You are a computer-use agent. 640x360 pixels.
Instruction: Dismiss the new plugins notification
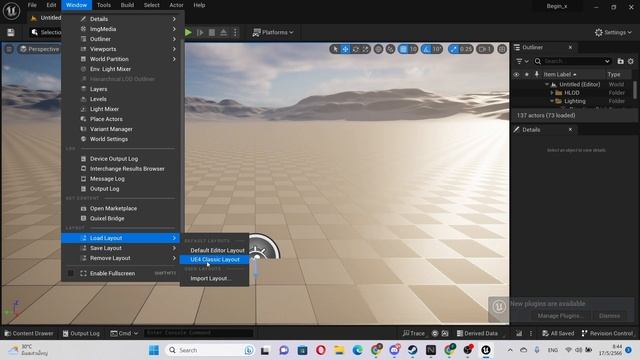[x=609, y=316]
